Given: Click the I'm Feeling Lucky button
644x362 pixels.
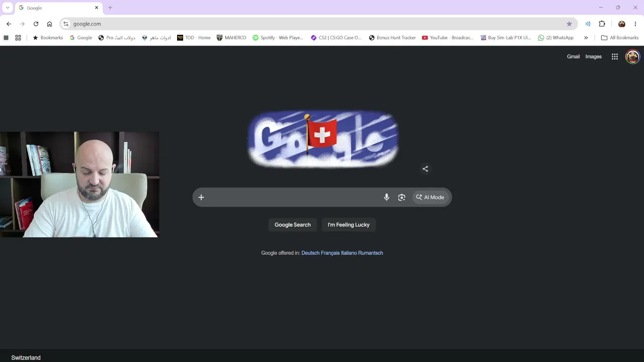Looking at the screenshot, I should coord(349,225).
